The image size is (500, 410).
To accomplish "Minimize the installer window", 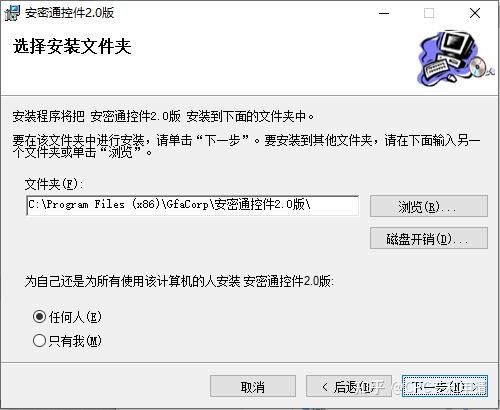I will click(384, 13).
